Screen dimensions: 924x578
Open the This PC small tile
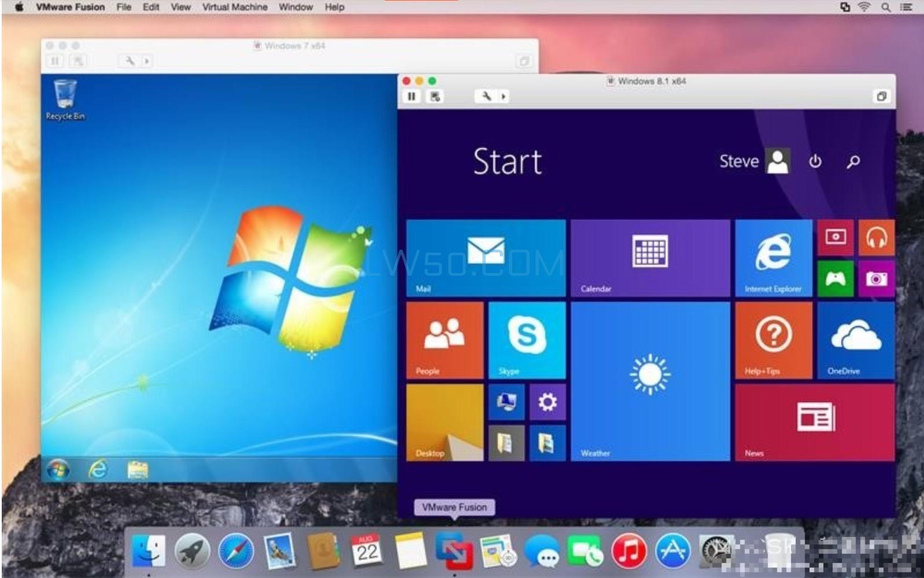click(x=507, y=402)
